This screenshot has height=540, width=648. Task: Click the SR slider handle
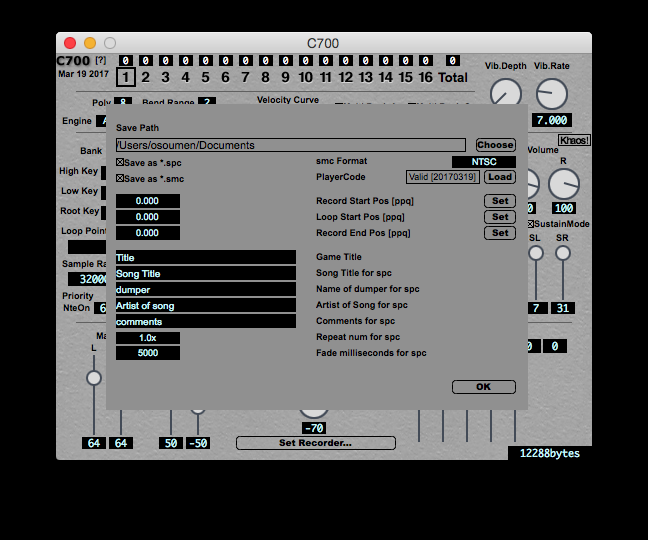tap(563, 253)
